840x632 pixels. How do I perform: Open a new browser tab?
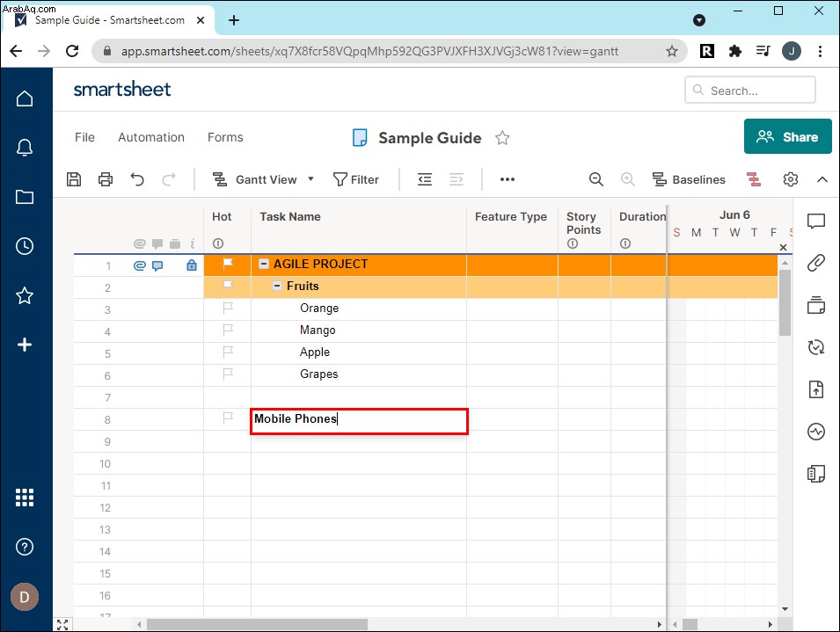(x=234, y=20)
